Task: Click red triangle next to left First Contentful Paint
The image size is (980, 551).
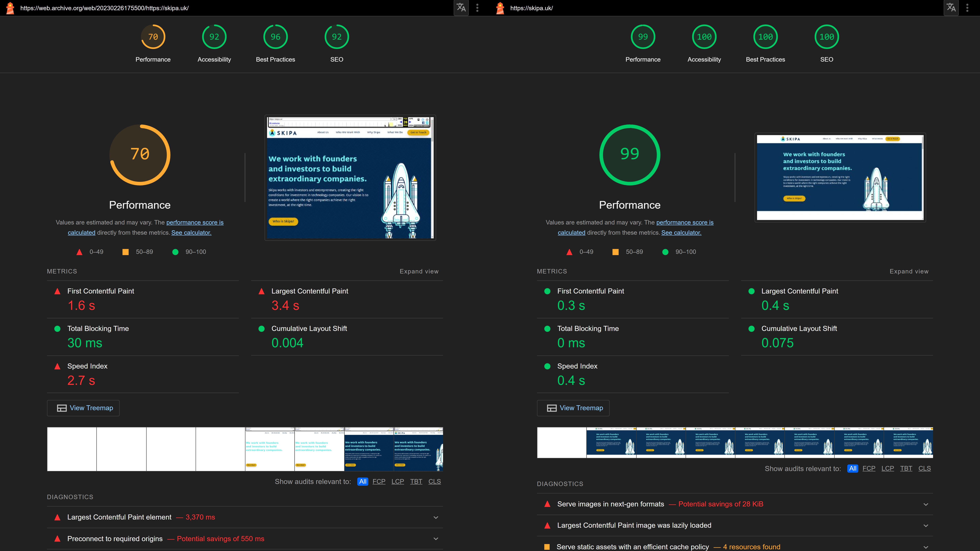Action: [58, 291]
